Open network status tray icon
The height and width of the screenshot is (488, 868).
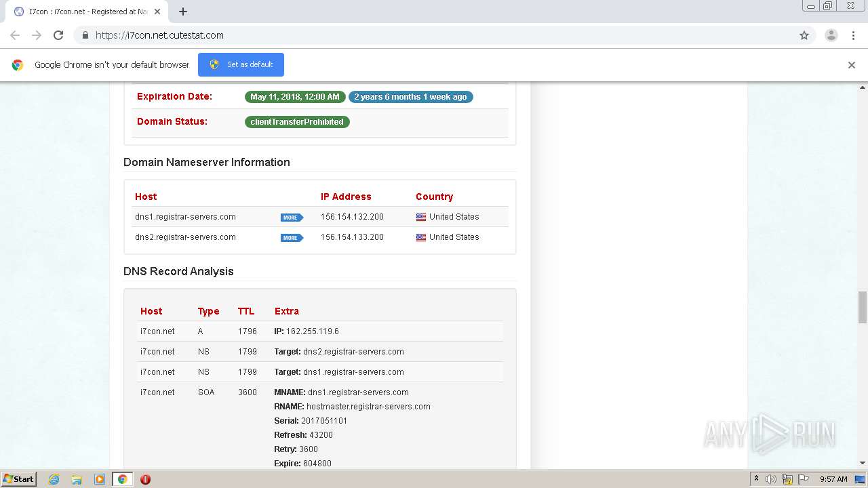pyautogui.click(x=787, y=479)
